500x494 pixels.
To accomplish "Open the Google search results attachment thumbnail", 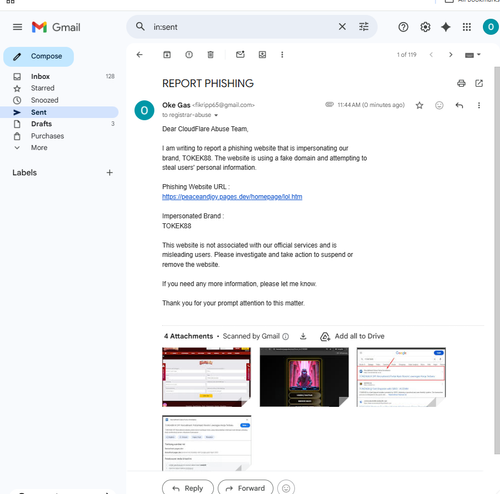I will point(401,377).
